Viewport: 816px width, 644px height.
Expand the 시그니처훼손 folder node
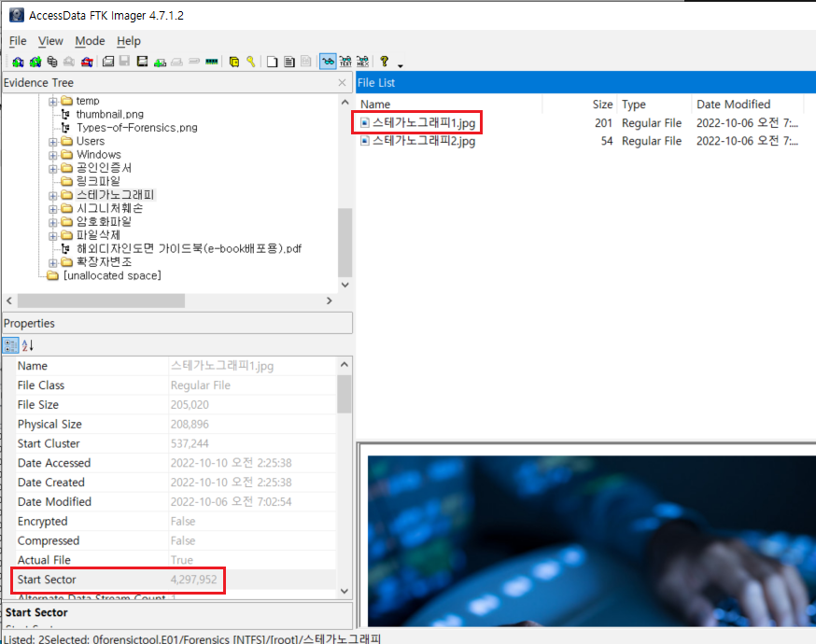click(53, 209)
